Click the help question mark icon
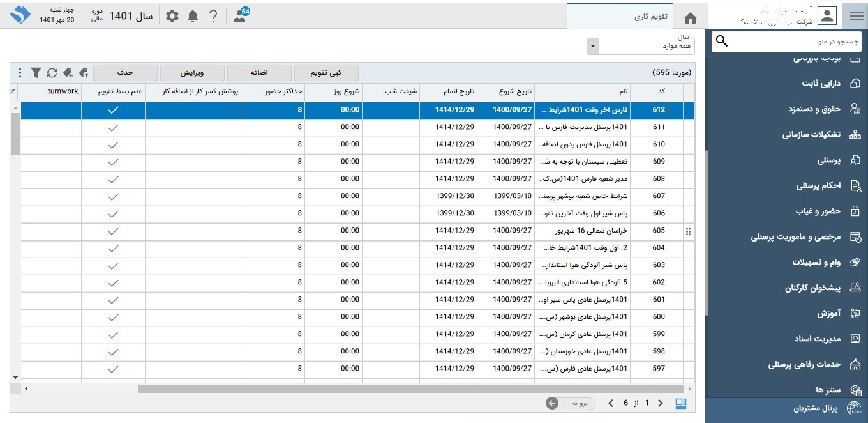Viewport: 868px width, 423px height. click(213, 16)
